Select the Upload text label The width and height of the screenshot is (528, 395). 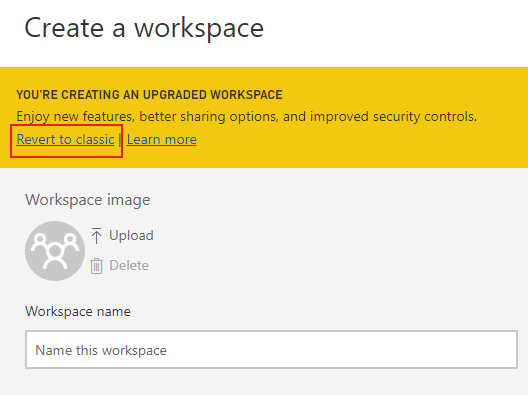pos(131,235)
